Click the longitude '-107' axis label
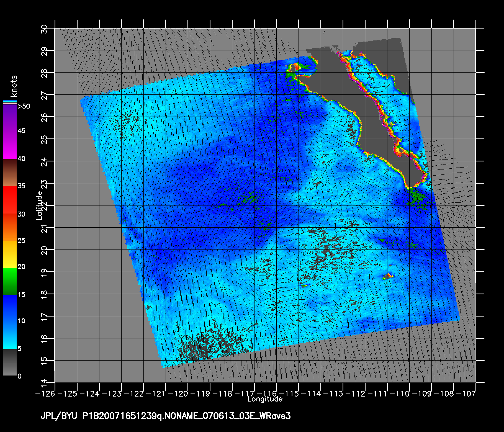The height and width of the screenshot is (432, 504). pyautogui.click(x=466, y=394)
